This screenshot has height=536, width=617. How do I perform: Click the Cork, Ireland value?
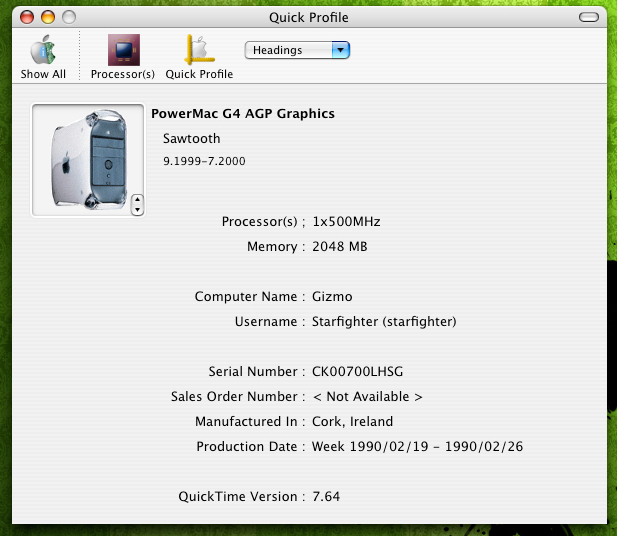tap(352, 421)
